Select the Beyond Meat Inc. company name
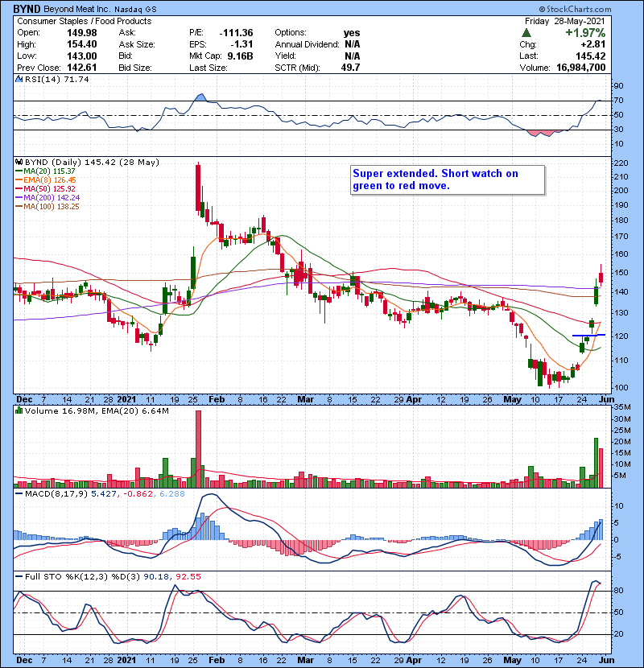Screen dimensions: 644x668 tap(77, 9)
